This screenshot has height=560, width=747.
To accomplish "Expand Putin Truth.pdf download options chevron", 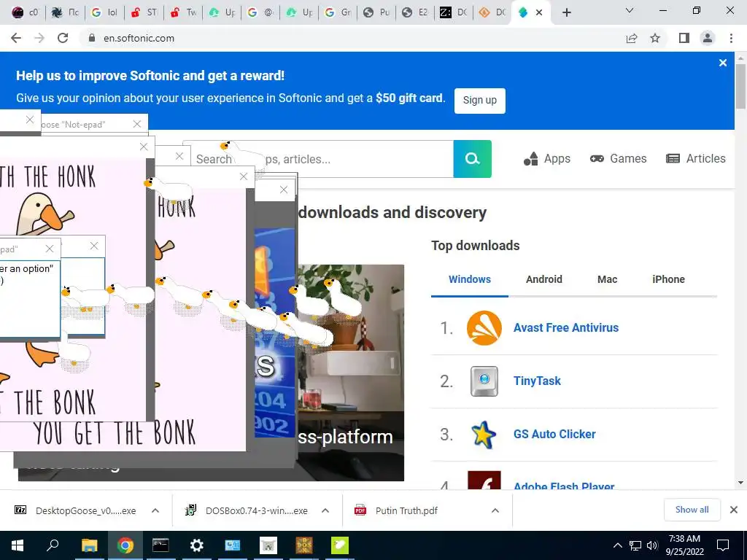I will pyautogui.click(x=495, y=510).
